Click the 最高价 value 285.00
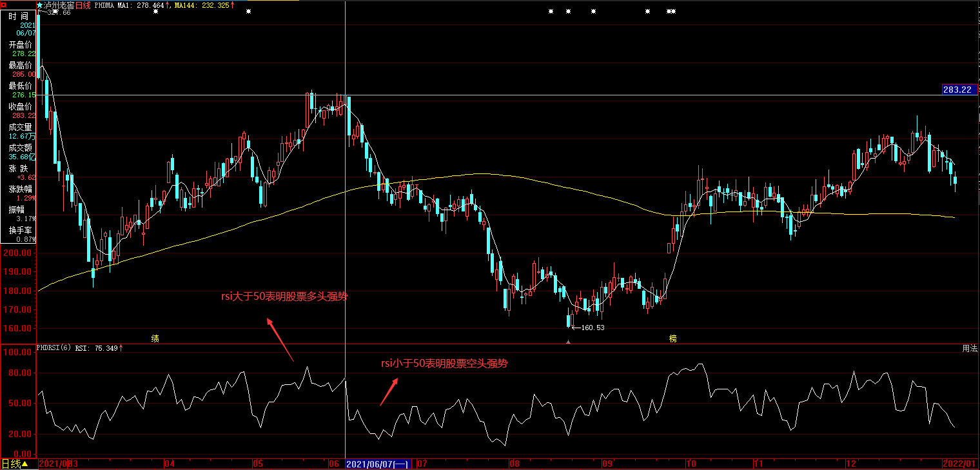The width and height of the screenshot is (980, 470). coord(24,74)
